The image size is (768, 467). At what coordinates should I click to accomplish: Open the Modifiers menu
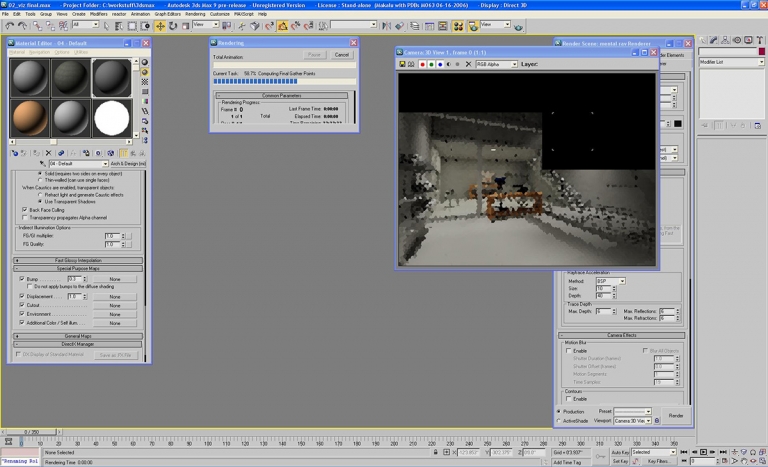click(99, 14)
